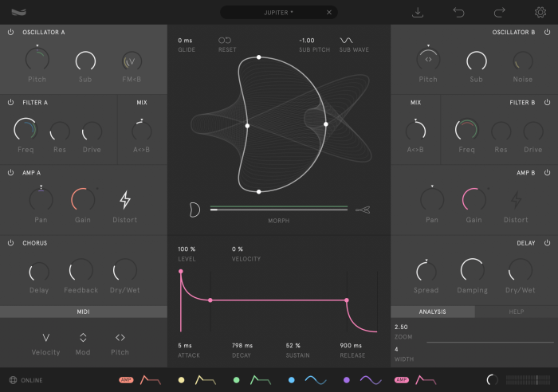Click the Delay Damping knob
The width and height of the screenshot is (558, 392).
[x=472, y=270]
